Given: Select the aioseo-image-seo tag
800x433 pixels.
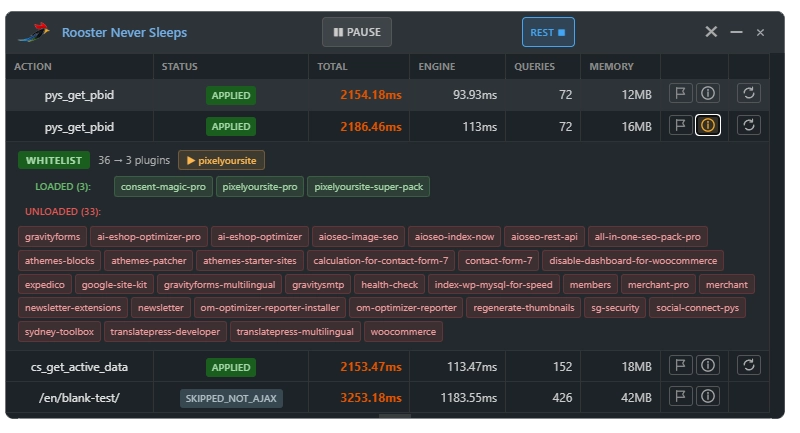Looking at the screenshot, I should [358, 237].
